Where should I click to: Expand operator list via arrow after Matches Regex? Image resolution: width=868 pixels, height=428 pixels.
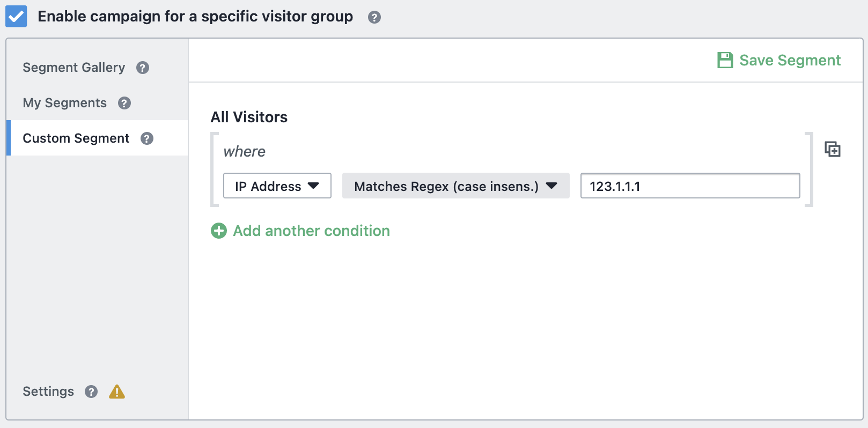[x=551, y=186]
